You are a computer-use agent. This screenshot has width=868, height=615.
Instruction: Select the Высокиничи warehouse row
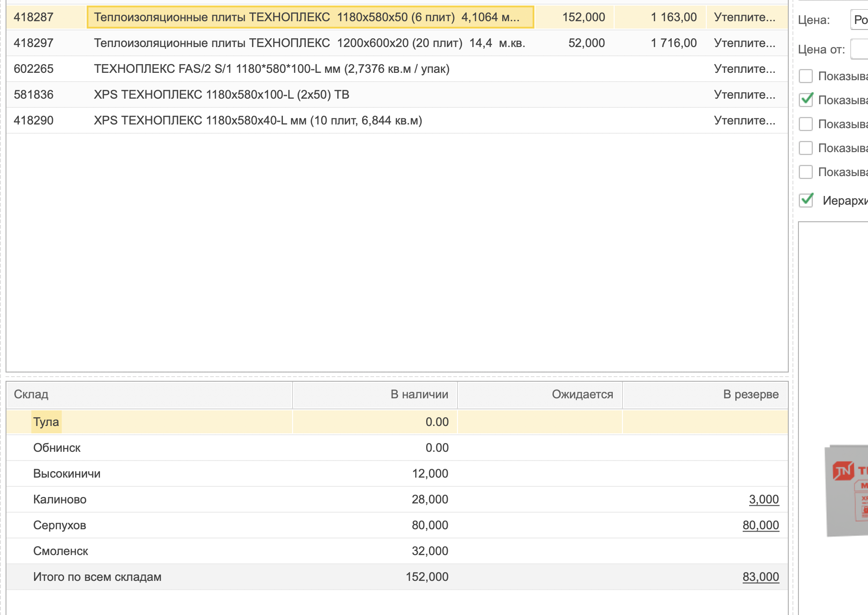point(67,473)
